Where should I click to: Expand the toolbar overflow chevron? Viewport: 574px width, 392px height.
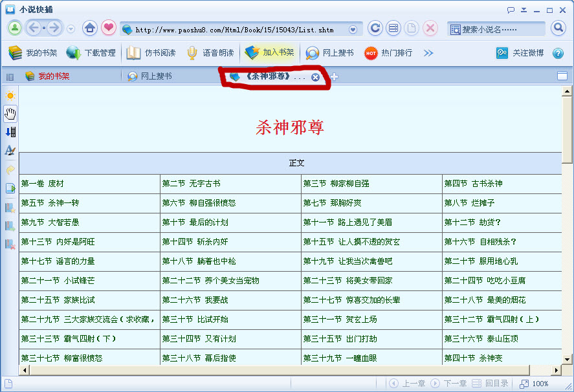tap(428, 53)
